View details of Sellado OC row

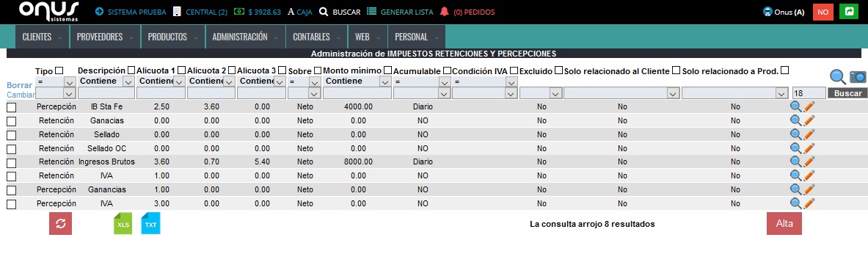pyautogui.click(x=796, y=148)
